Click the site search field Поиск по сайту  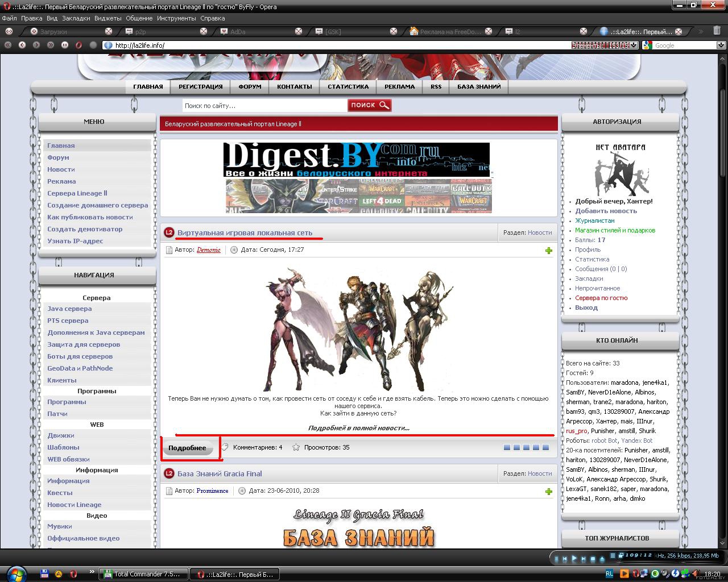264,105
